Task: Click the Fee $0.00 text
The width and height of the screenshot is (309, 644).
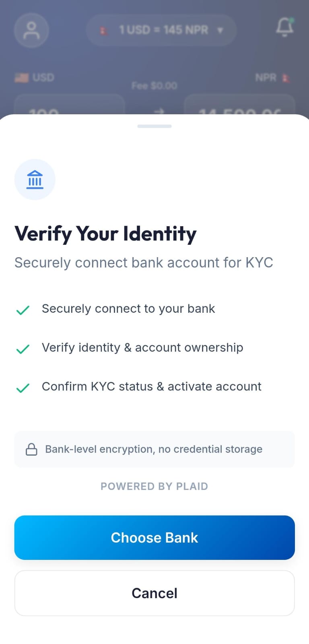Action: coord(154,85)
